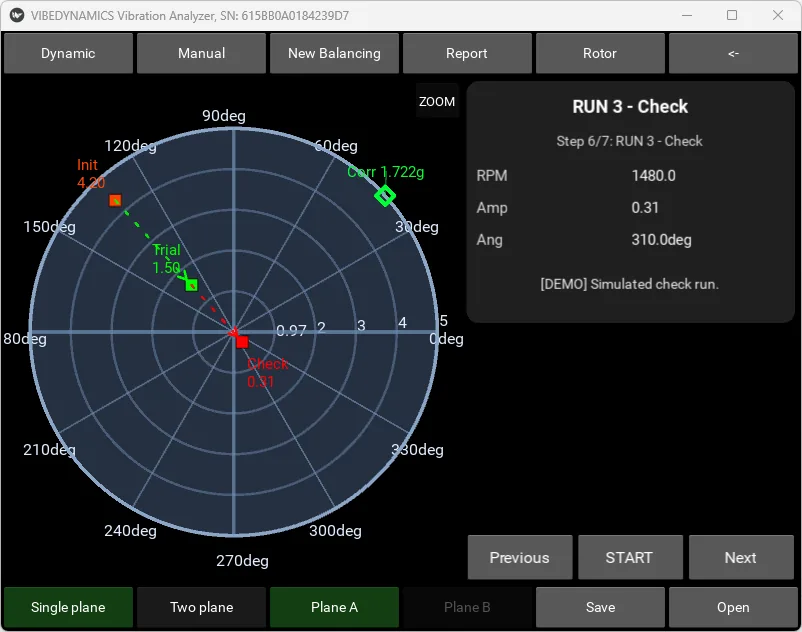
Task: Click the 0.97 radial scale label
Action: (291, 331)
